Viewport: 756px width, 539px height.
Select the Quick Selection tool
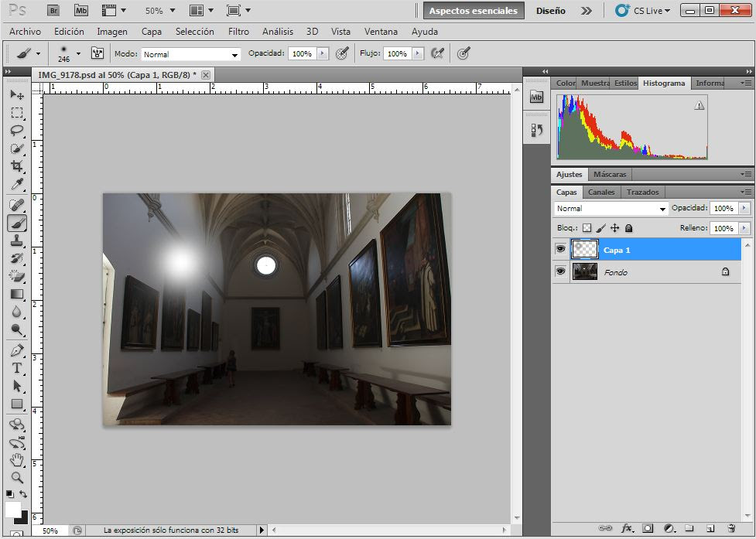[17, 148]
